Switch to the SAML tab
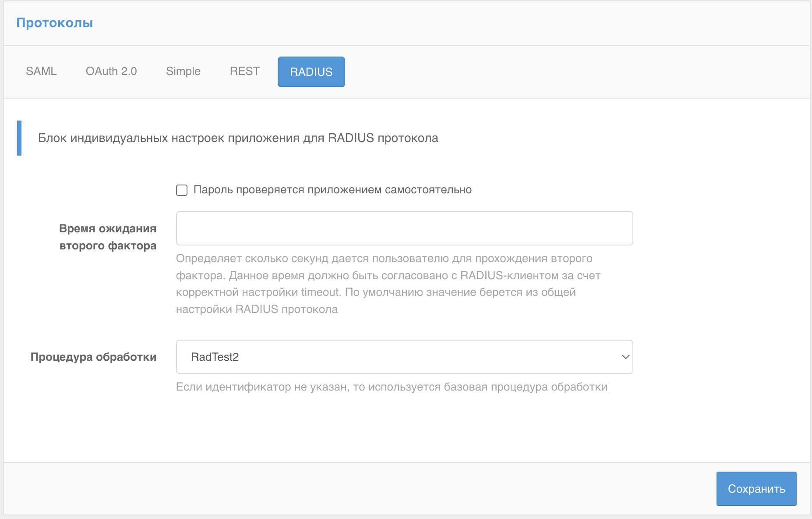Viewport: 812px width, 519px height. point(41,71)
